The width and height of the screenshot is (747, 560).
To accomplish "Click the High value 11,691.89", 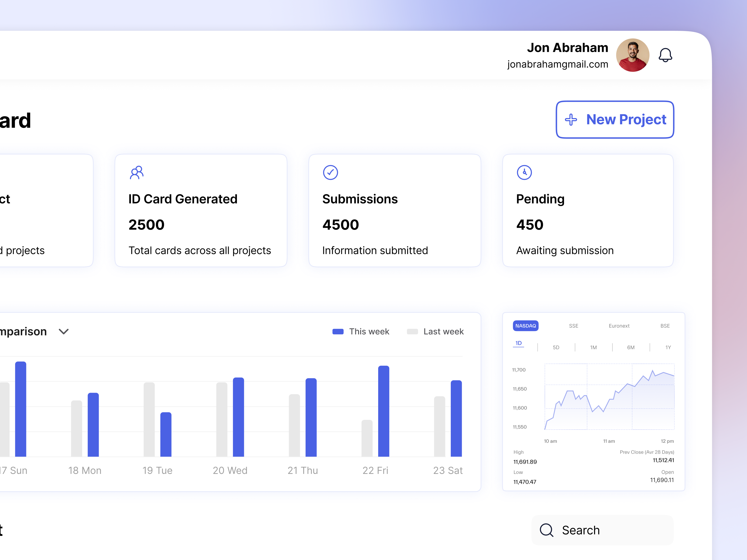I will pyautogui.click(x=525, y=462).
